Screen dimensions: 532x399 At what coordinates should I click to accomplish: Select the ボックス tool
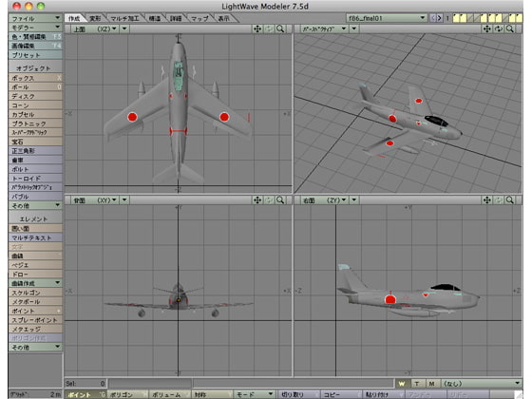coord(35,78)
